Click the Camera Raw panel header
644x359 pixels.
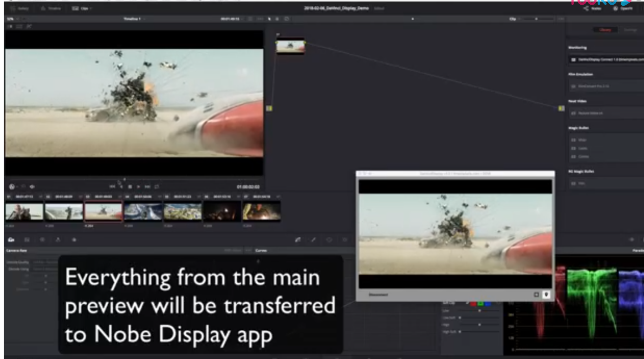(16, 250)
